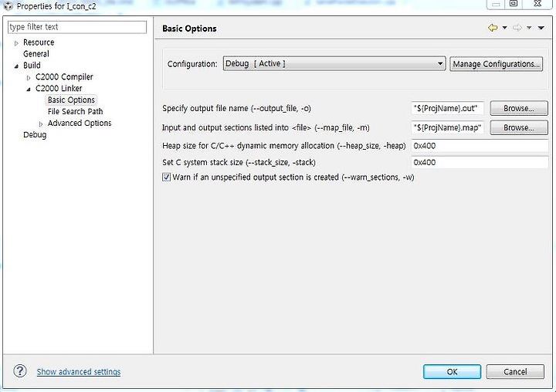
Task: Select the Resource tree label
Action: coord(39,42)
